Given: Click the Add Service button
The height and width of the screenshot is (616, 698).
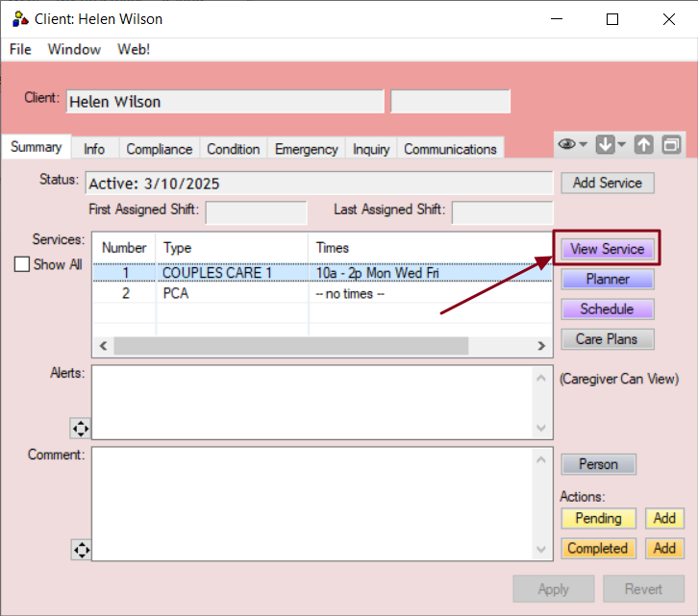Looking at the screenshot, I should pyautogui.click(x=608, y=183).
